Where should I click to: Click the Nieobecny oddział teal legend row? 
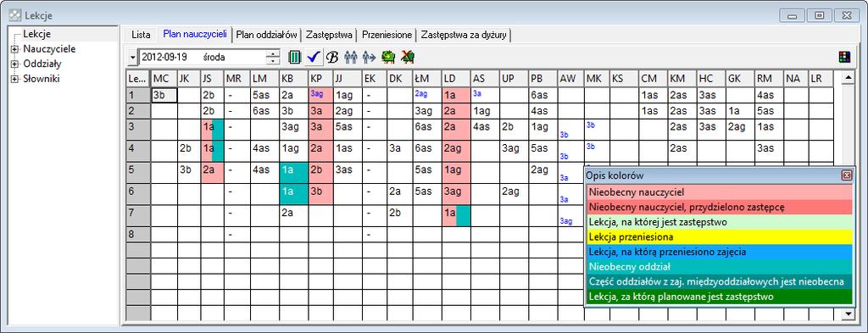(719, 267)
